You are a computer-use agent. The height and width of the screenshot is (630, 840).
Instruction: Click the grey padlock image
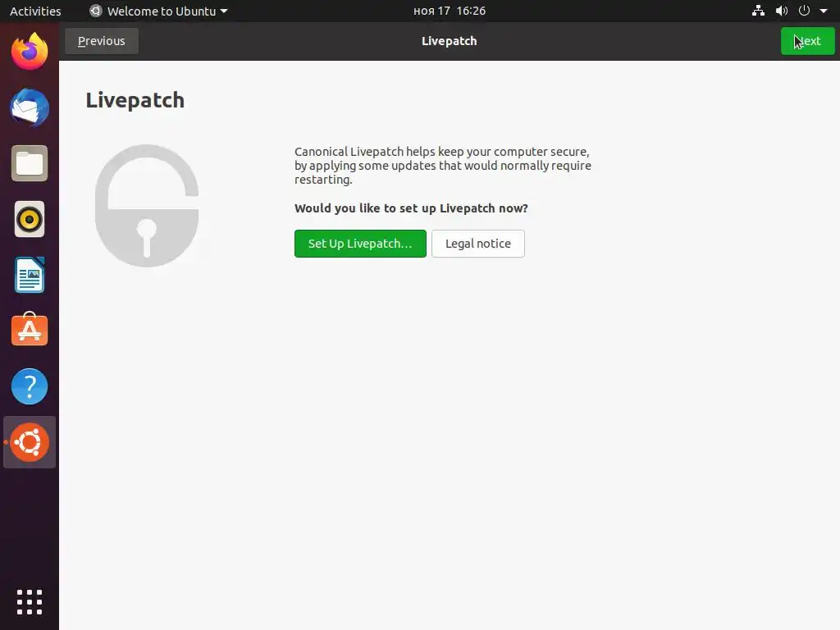coord(147,206)
